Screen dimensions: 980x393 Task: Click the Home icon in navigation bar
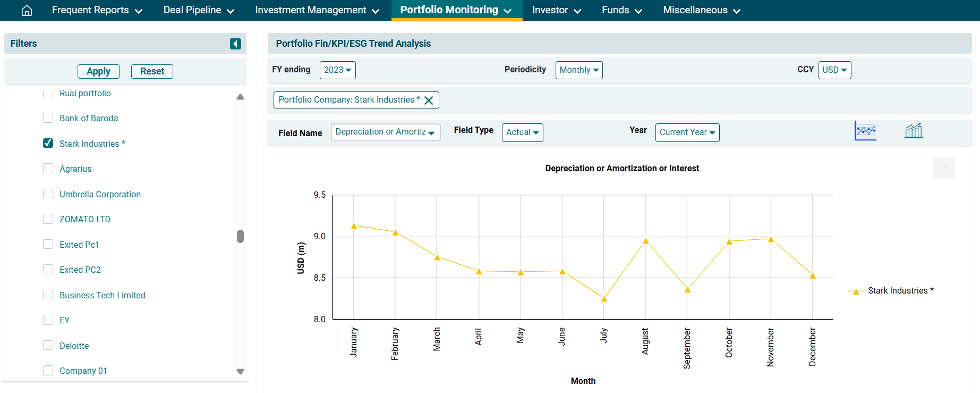click(27, 11)
